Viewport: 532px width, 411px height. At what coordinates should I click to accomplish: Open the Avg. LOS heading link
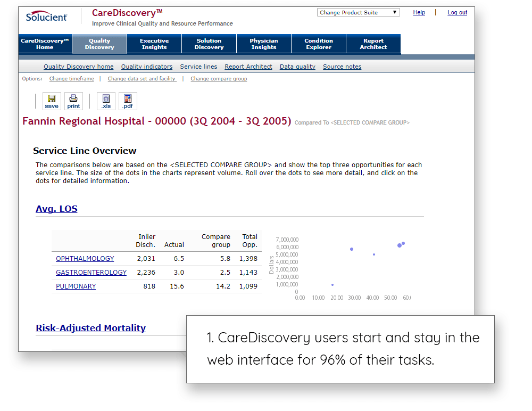(57, 209)
